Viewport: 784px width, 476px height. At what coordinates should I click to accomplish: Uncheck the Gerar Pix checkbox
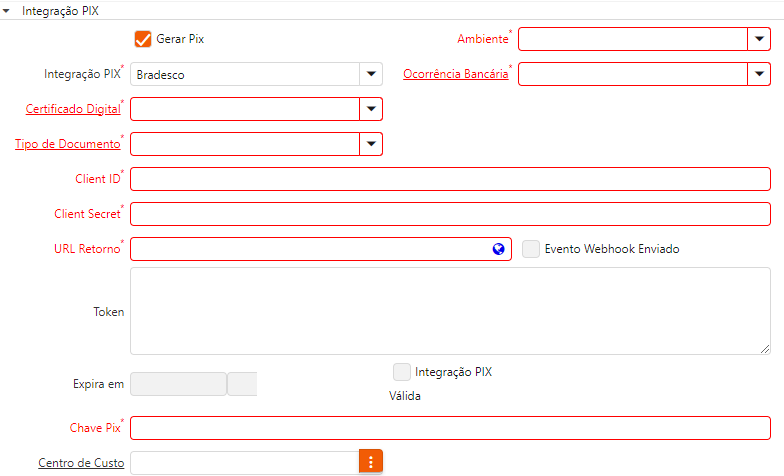(x=143, y=39)
